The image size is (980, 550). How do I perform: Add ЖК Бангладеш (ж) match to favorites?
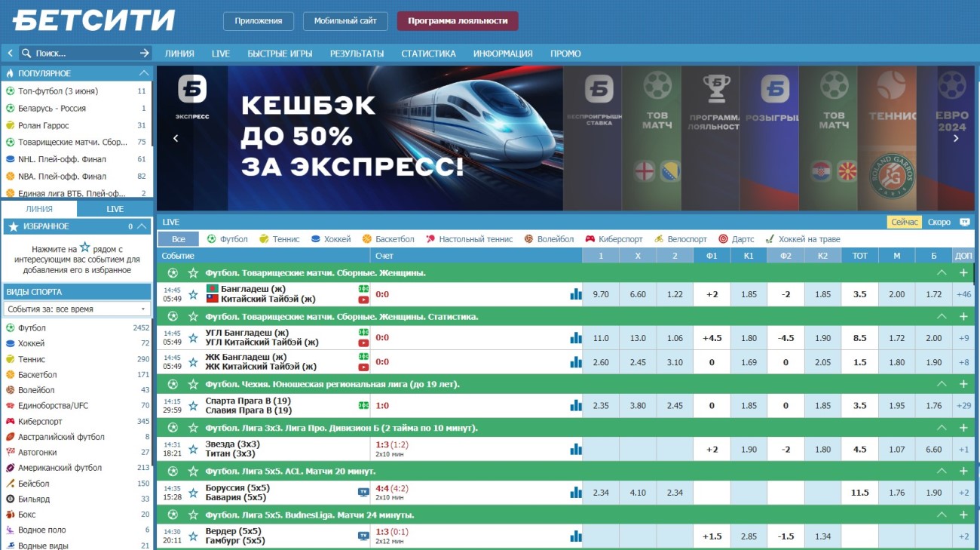pos(193,362)
